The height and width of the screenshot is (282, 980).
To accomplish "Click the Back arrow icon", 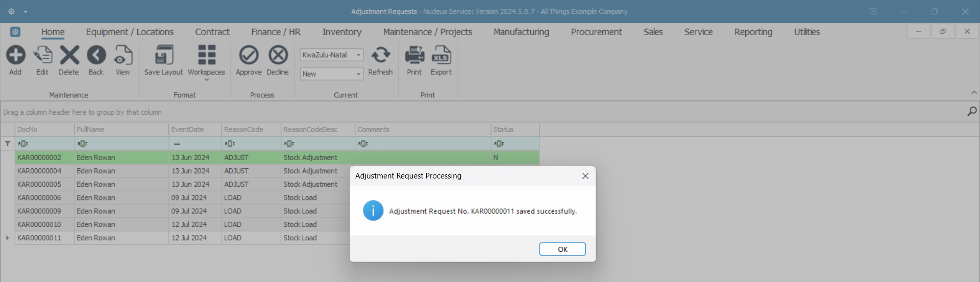I will point(96,55).
